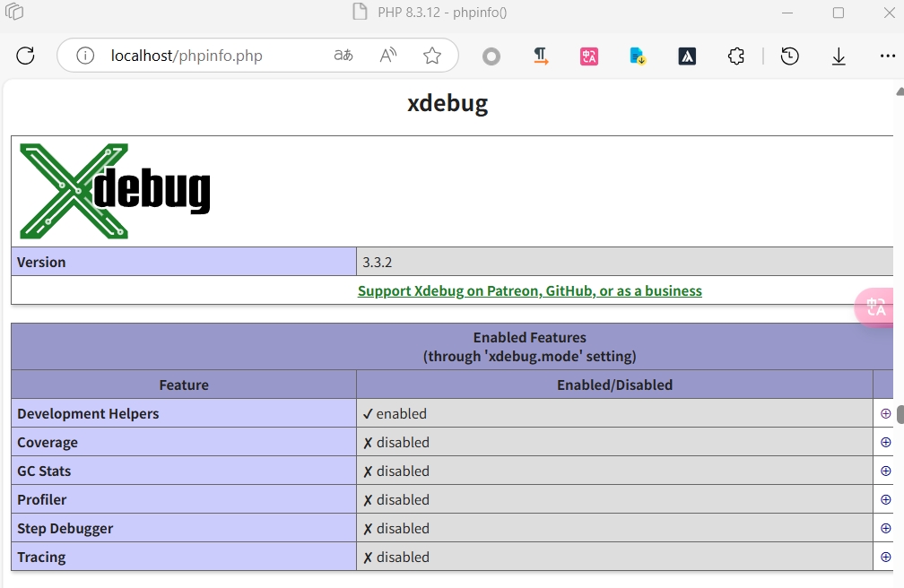Click the window title 'PHP 8.3.12 - phpinfo()'

(x=442, y=13)
